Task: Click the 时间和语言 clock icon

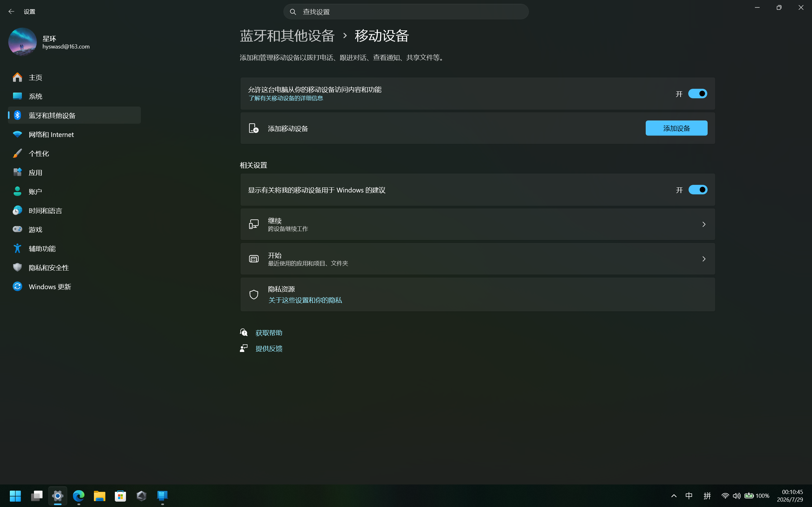Action: [x=17, y=211]
